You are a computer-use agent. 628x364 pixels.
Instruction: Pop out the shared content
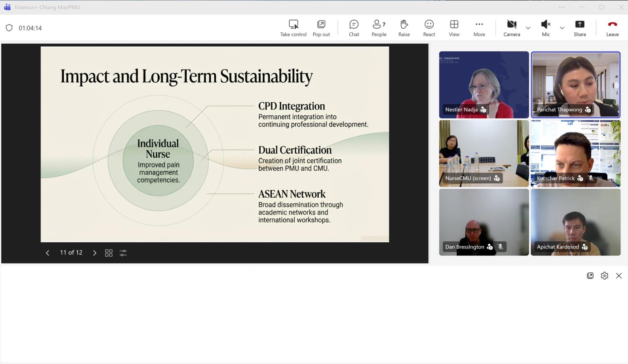(321, 25)
